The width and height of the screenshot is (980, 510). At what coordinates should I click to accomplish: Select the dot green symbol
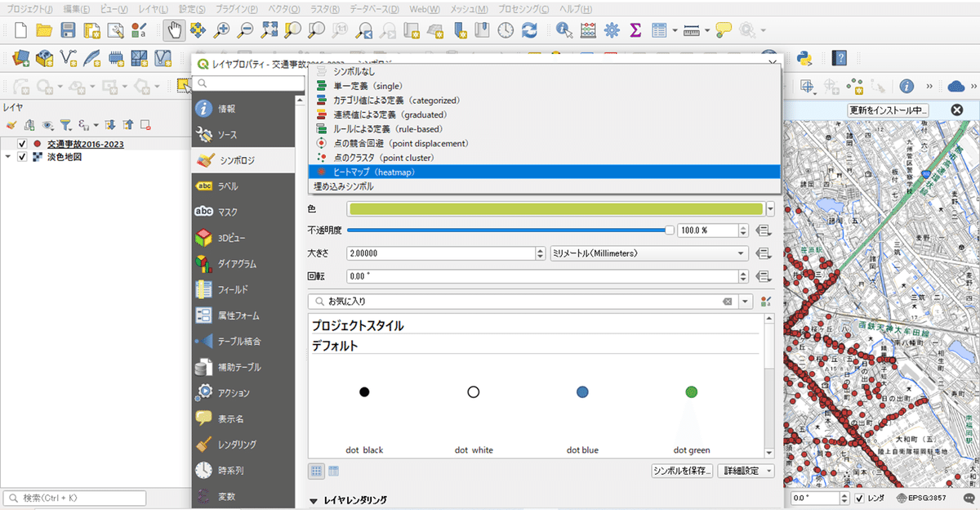point(692,392)
